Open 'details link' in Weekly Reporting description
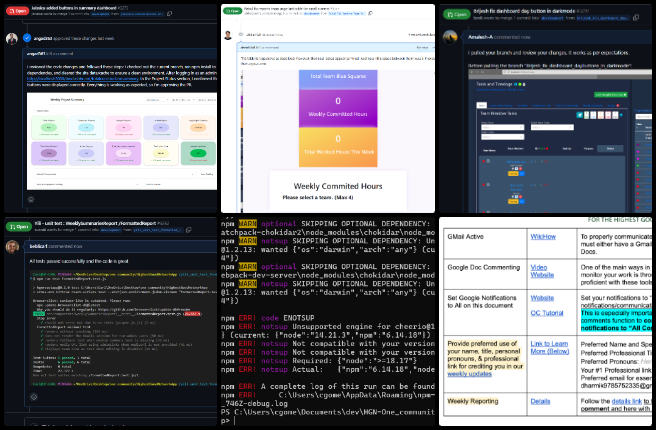 click(626, 401)
